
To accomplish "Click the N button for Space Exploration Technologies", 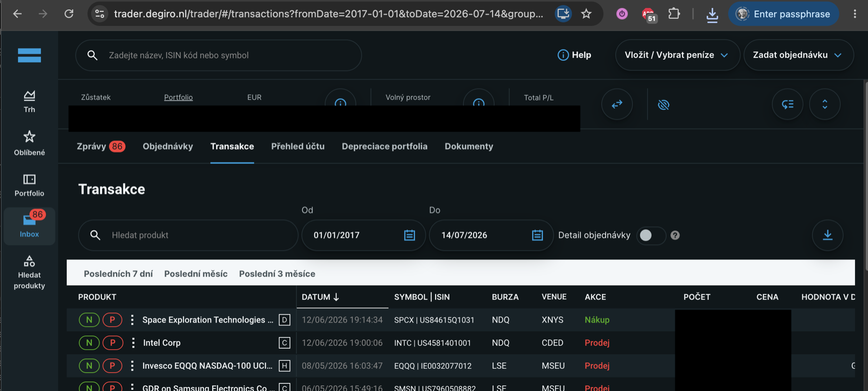I will (x=89, y=320).
